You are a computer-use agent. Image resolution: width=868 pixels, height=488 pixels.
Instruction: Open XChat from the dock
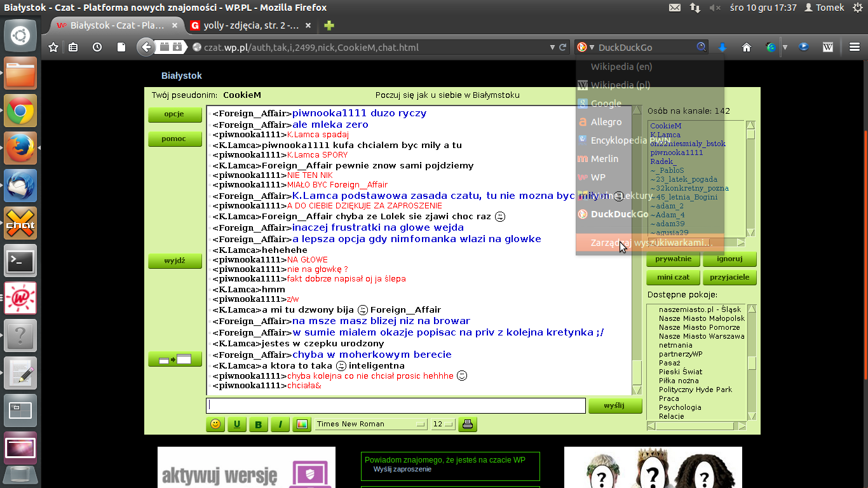(20, 223)
